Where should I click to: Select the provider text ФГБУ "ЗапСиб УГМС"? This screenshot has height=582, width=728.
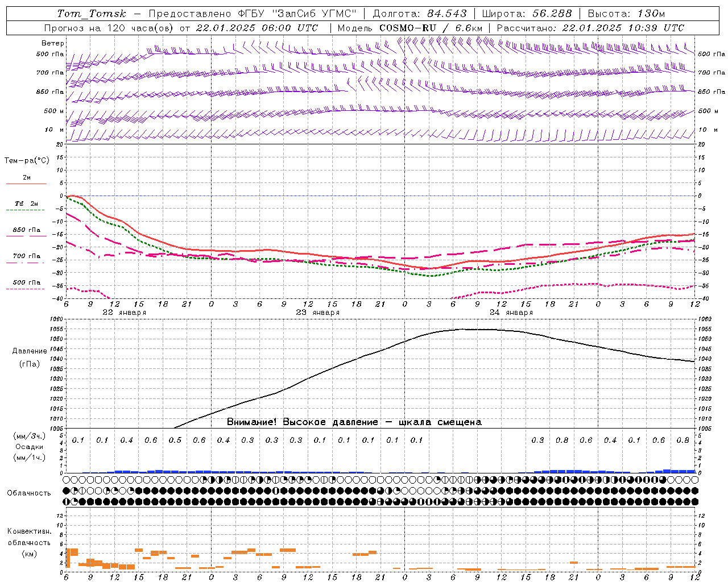point(296,14)
